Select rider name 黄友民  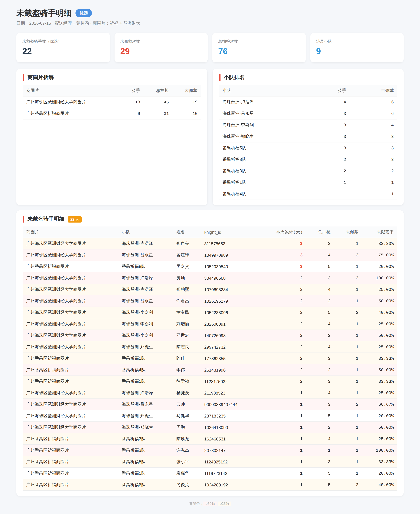183,312
